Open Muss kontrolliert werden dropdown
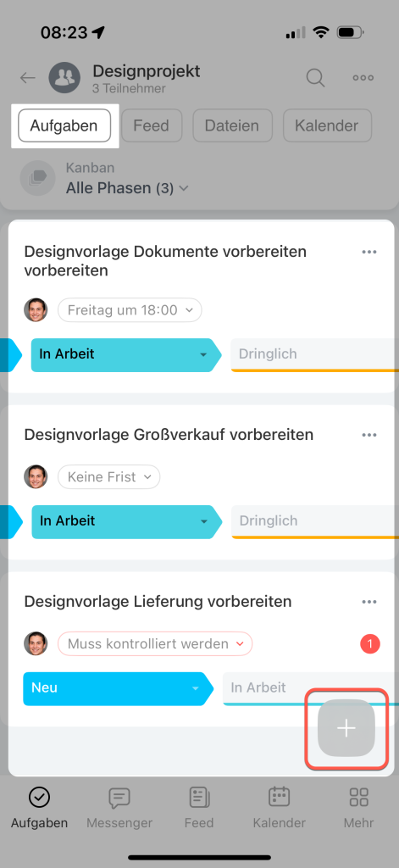The height and width of the screenshot is (868, 399). [x=155, y=644]
